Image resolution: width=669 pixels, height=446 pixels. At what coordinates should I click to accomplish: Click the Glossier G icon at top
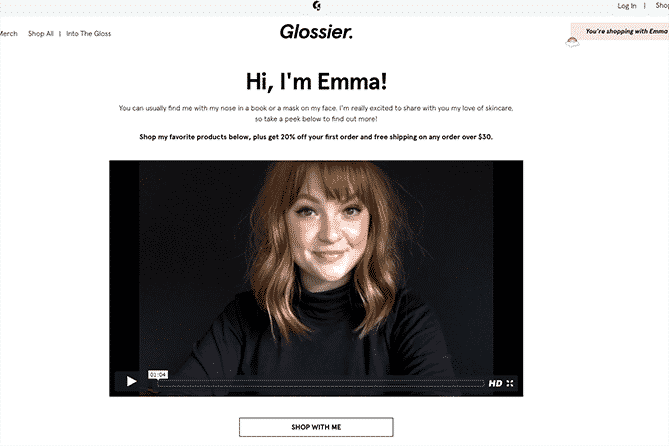[x=317, y=6]
